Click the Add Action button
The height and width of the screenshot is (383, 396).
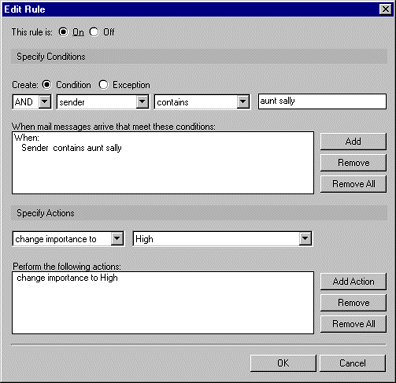(x=353, y=281)
